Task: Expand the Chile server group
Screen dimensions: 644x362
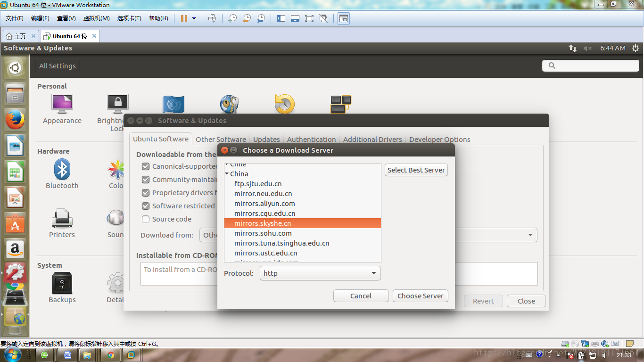Action: click(227, 165)
